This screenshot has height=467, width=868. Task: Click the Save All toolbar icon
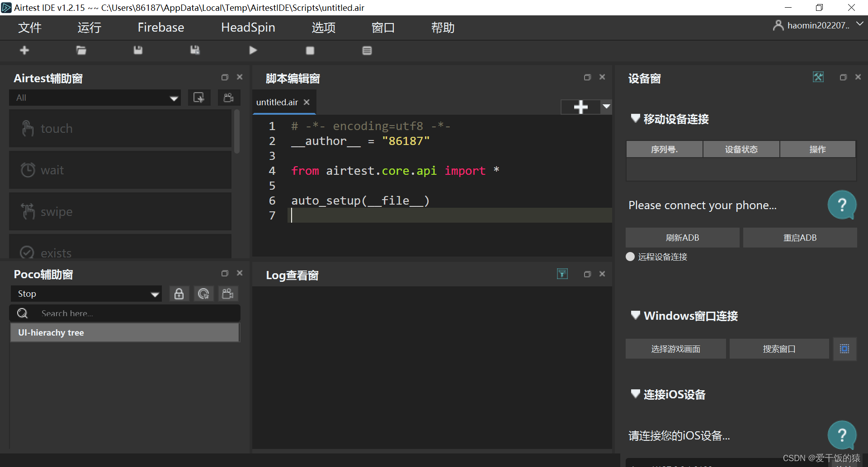[x=195, y=50]
